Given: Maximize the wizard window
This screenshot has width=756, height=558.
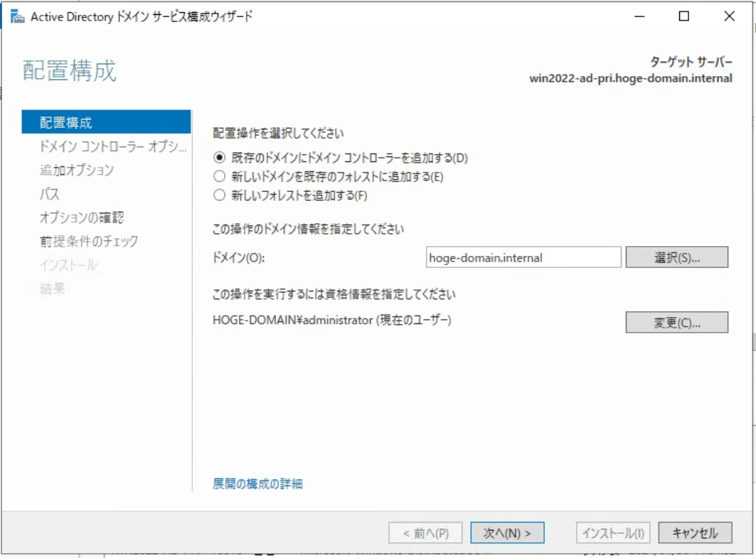Looking at the screenshot, I should (x=683, y=16).
